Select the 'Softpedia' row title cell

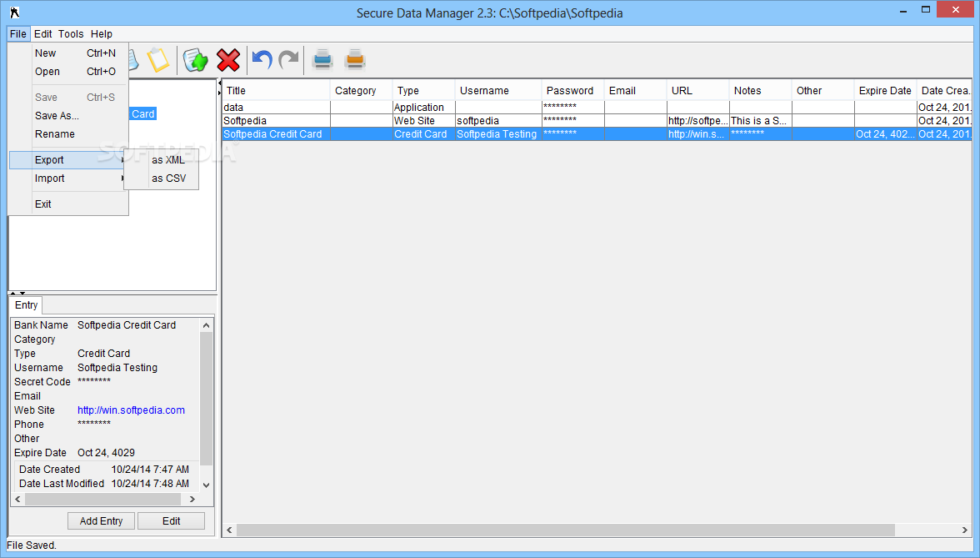click(x=277, y=121)
